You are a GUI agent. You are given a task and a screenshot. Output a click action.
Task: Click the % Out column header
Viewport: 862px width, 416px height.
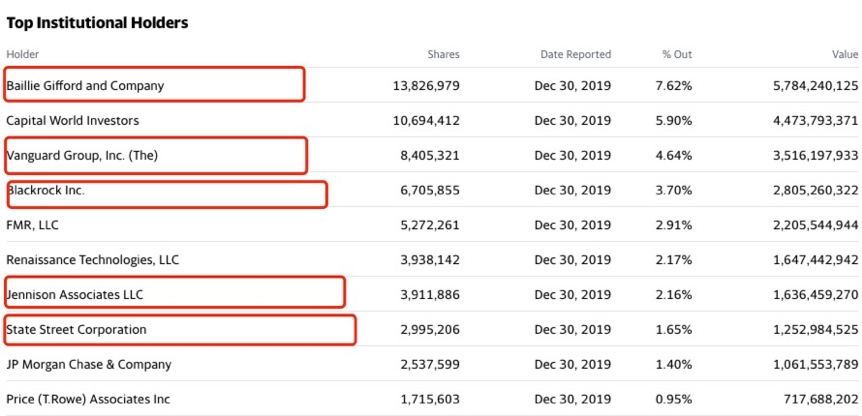(x=676, y=54)
